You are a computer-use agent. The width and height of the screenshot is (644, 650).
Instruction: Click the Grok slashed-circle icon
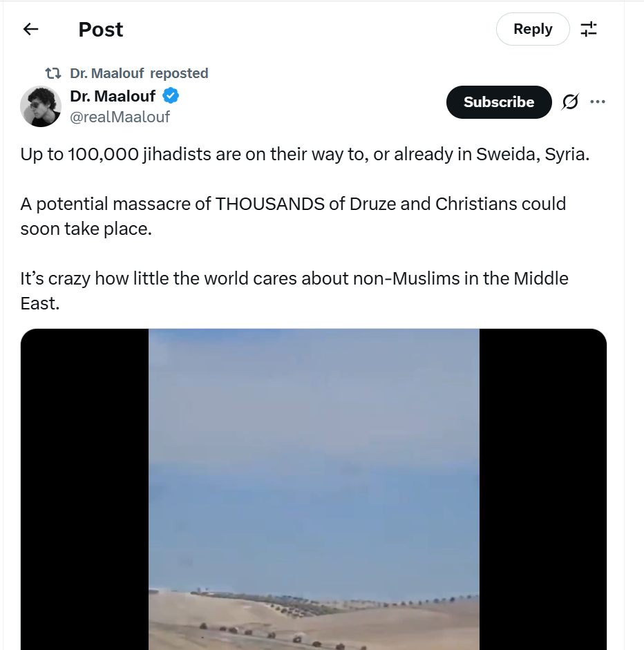tap(570, 102)
